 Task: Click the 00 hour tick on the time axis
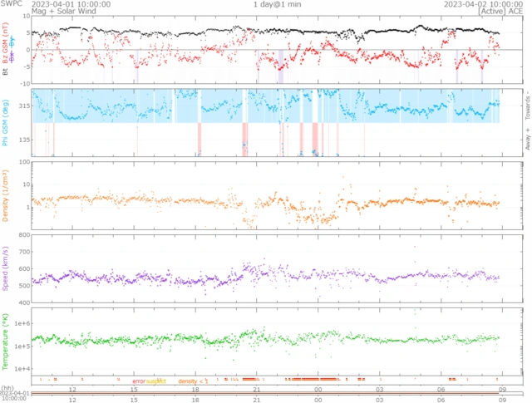(318, 389)
